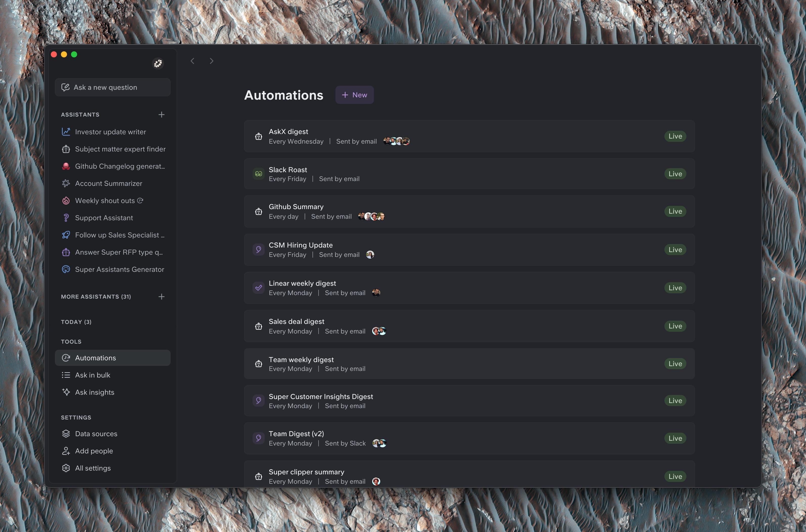Toggle Live status on Team weekly digest
This screenshot has height=532, width=806.
[675, 364]
